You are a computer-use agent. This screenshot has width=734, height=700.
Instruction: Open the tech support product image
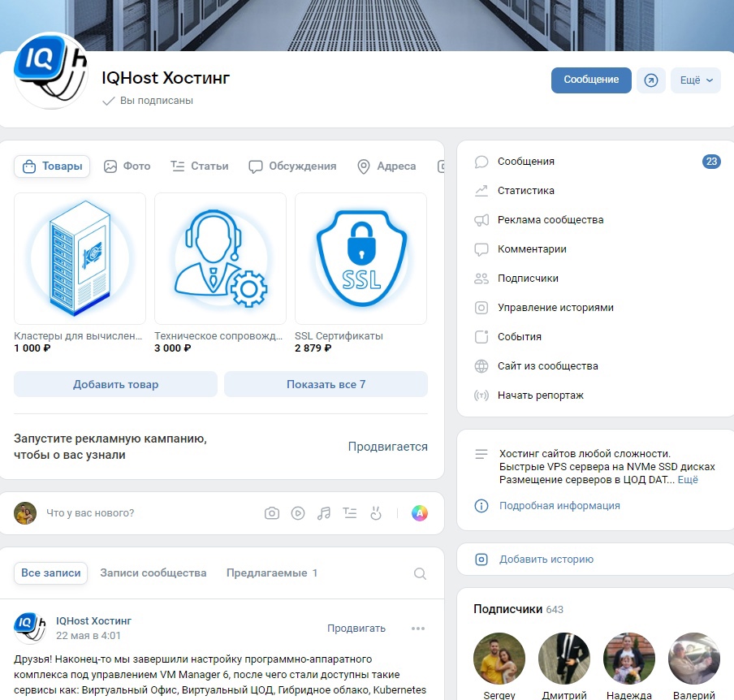coord(221,258)
